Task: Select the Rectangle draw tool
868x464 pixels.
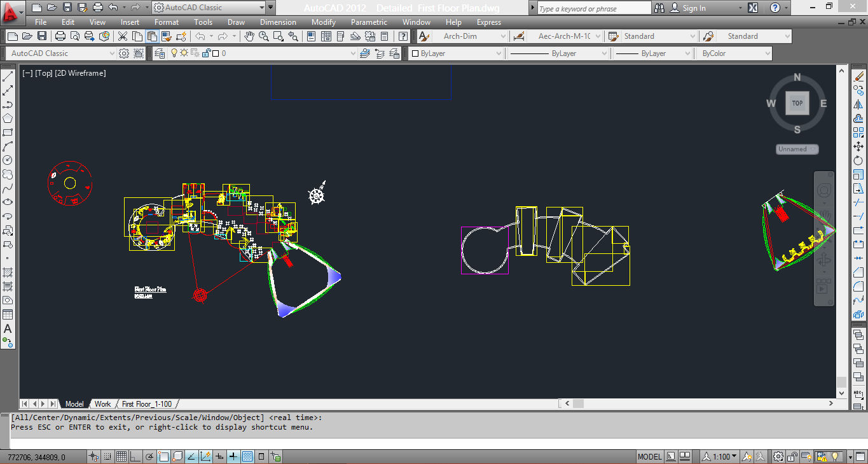Action: 8,132
